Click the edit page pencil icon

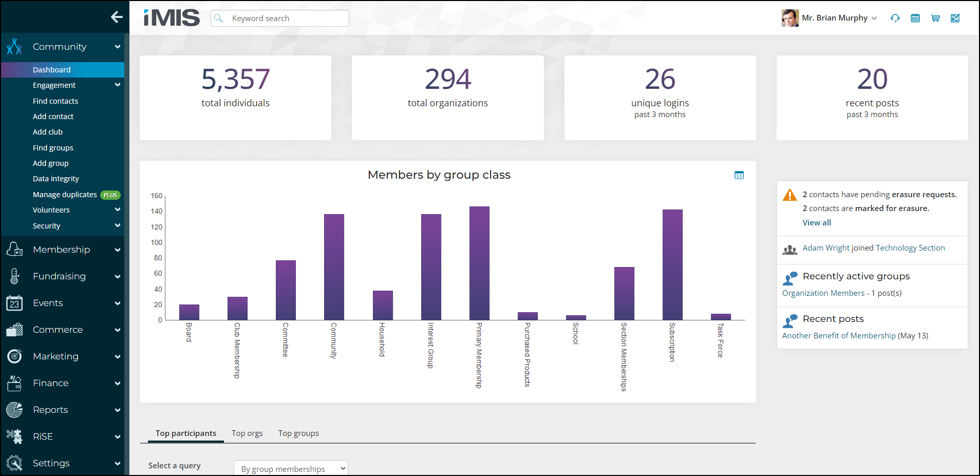pyautogui.click(x=955, y=18)
